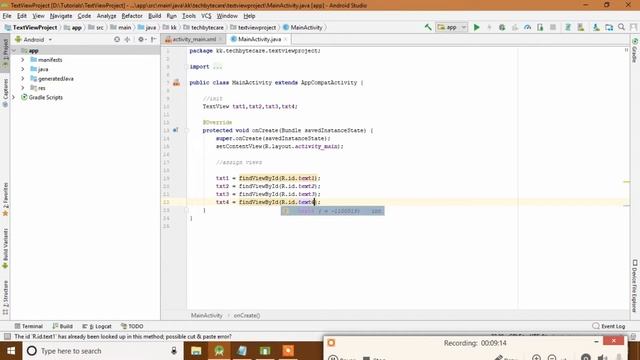
Task: Click the class gutter icon beside MainActivity declaration
Action: pos(176,82)
